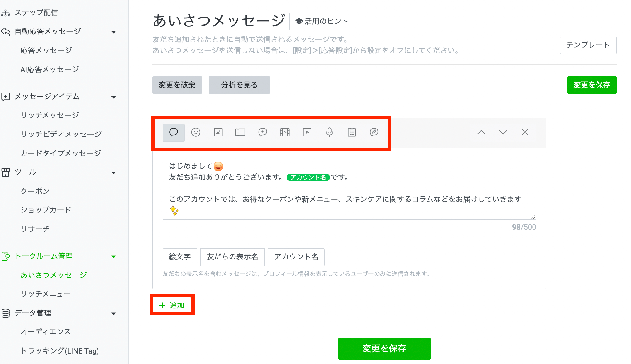Collapse the メッセージアイテム sidebar section
Image resolution: width=631 pixels, height=364 pixels.
pos(114,97)
